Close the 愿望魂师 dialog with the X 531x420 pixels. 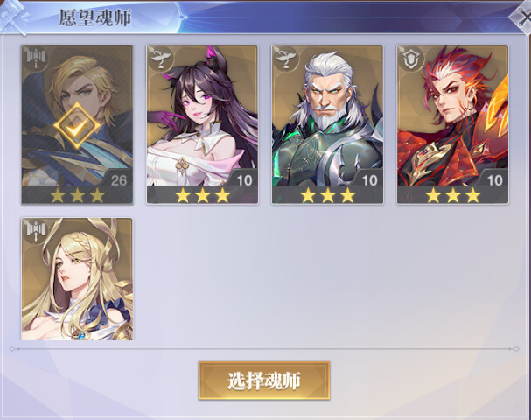[522, 18]
